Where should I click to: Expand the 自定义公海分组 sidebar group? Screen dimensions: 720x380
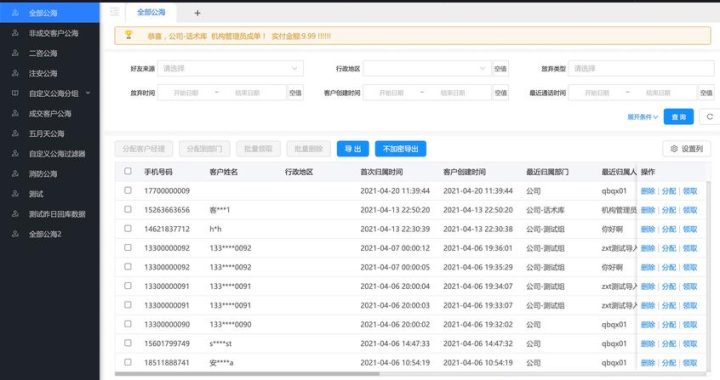coord(50,93)
